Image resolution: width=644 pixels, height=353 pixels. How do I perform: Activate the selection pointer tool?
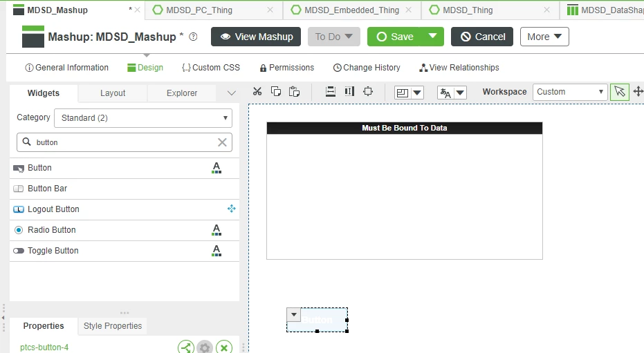click(620, 91)
